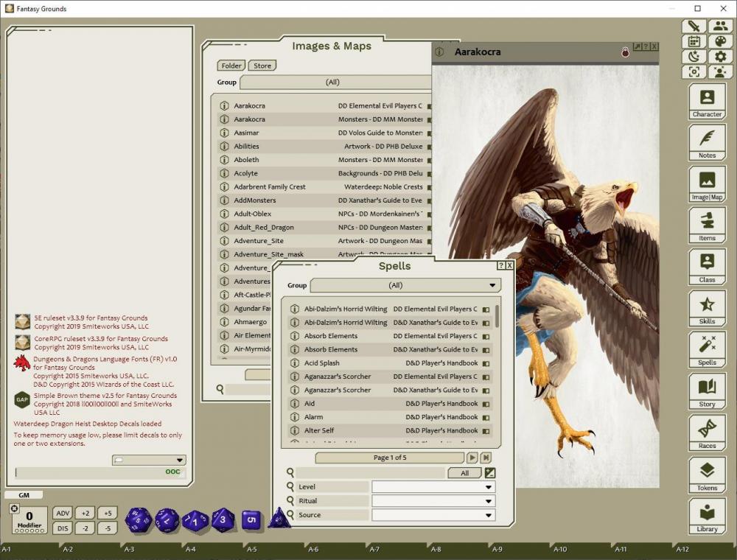
Task: Click the Races DNA icon
Action: tap(707, 432)
